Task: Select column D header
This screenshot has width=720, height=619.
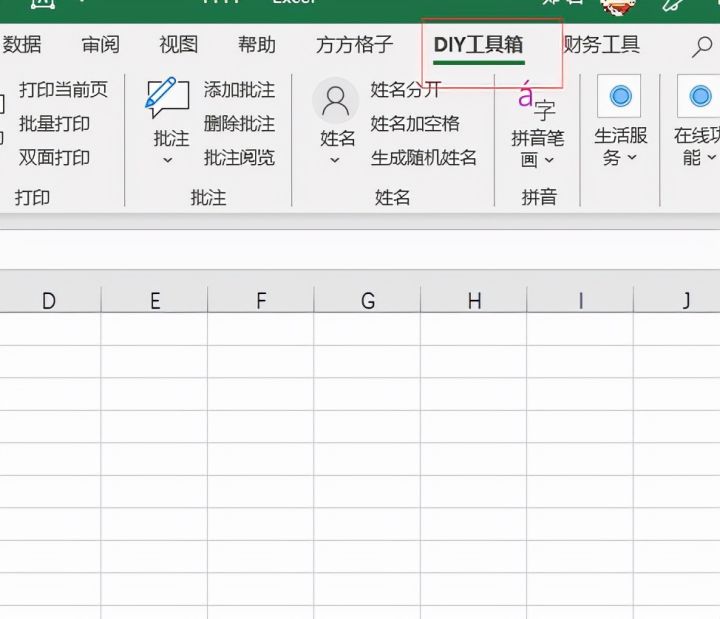Action: click(50, 301)
